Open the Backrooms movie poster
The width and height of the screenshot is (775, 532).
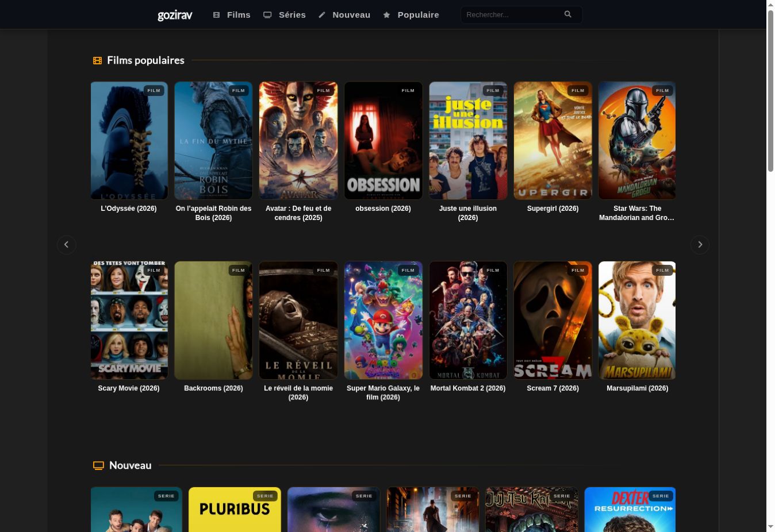213,321
